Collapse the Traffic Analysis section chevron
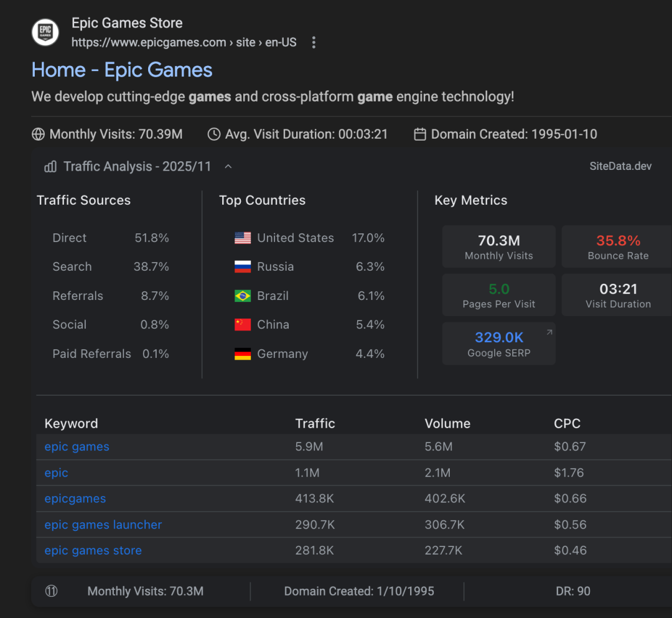 click(228, 166)
